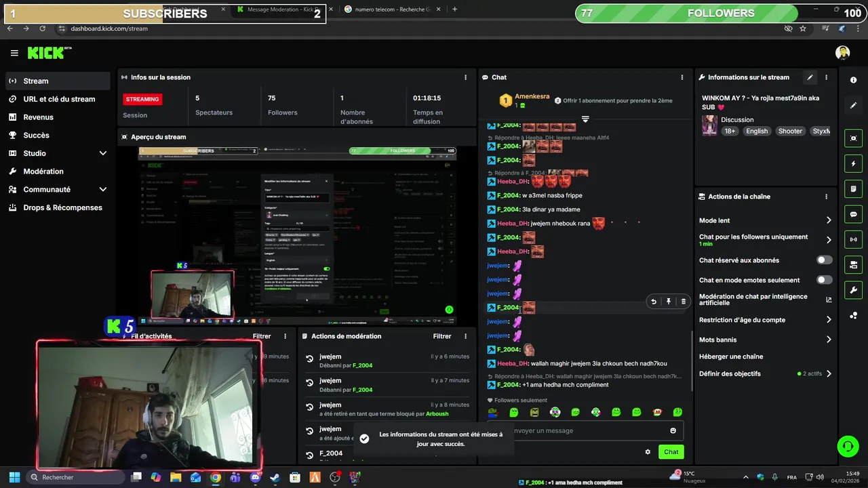Click the Kick logo
868x488 pixels.
[x=50, y=53]
